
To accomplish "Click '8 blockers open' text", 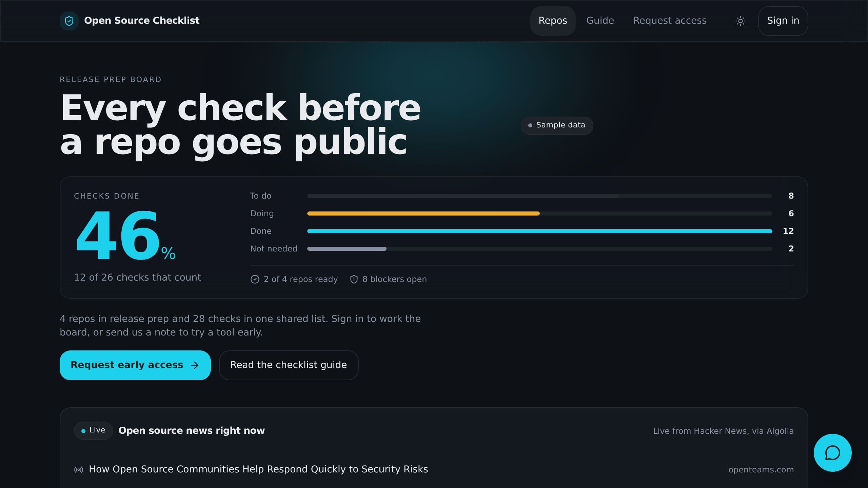I will [394, 279].
